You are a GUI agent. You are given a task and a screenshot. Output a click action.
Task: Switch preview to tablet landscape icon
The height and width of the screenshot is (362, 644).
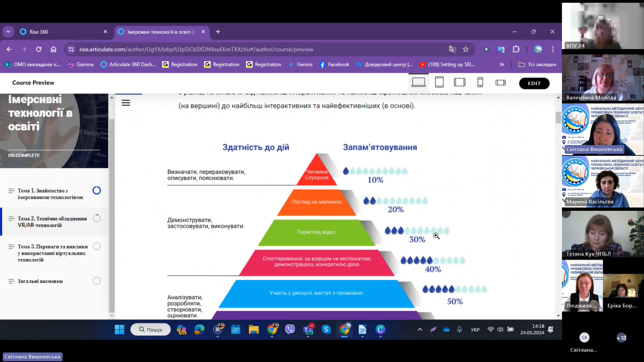pos(460,83)
